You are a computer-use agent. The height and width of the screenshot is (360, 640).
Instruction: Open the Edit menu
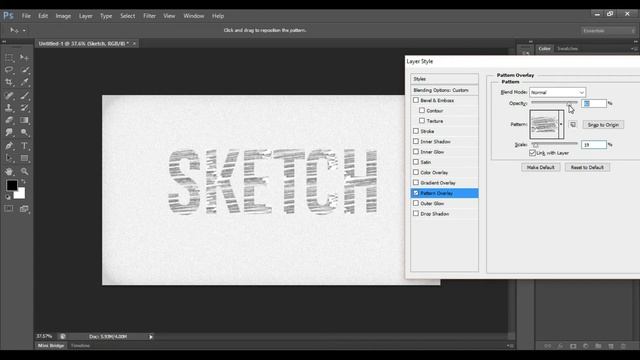[43, 16]
